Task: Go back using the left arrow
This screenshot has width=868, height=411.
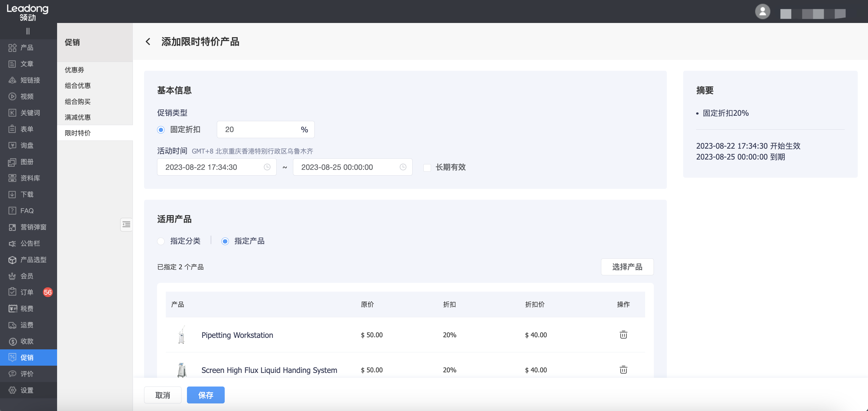Action: coord(148,41)
